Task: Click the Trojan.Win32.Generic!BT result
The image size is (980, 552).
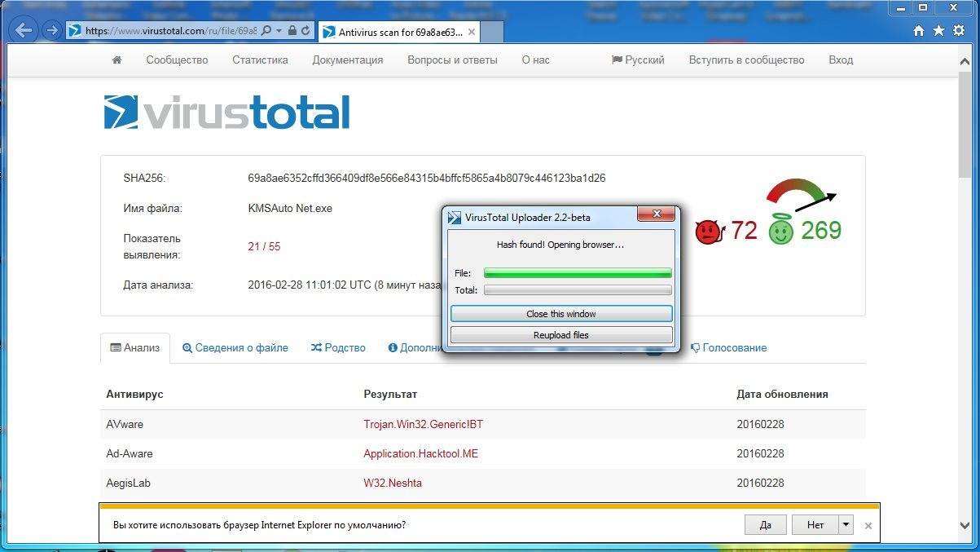Action: coord(424,424)
